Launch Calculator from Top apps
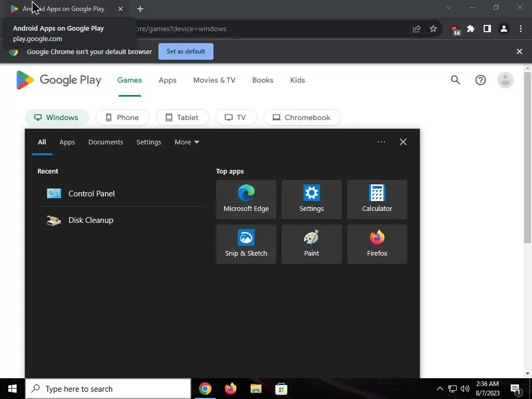The height and width of the screenshot is (399, 532). 377,199
